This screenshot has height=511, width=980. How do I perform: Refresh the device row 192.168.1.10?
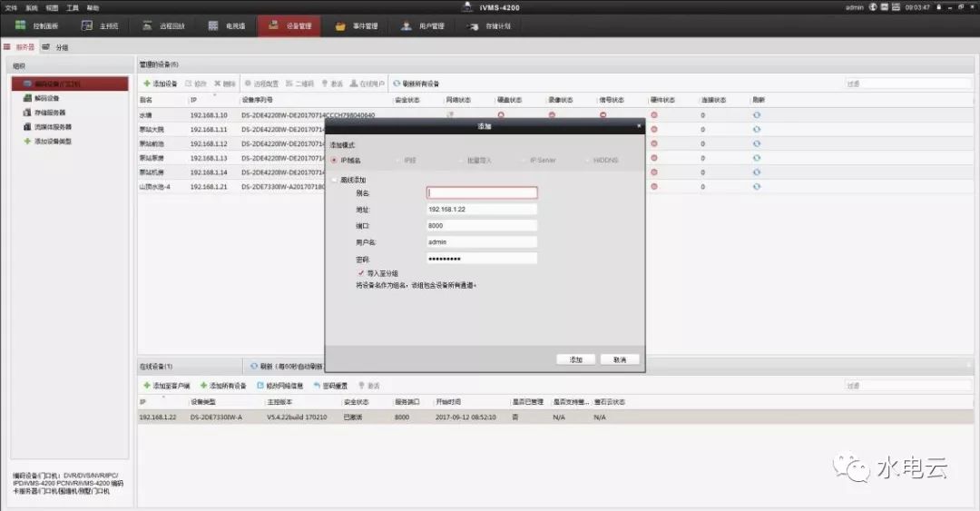757,115
